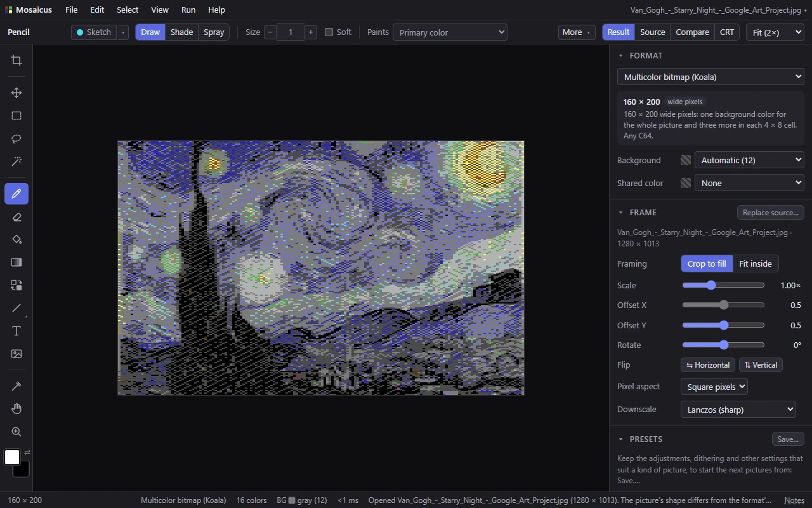The image size is (812, 508).
Task: Switch pencil mode to Shade
Action: click(x=181, y=32)
